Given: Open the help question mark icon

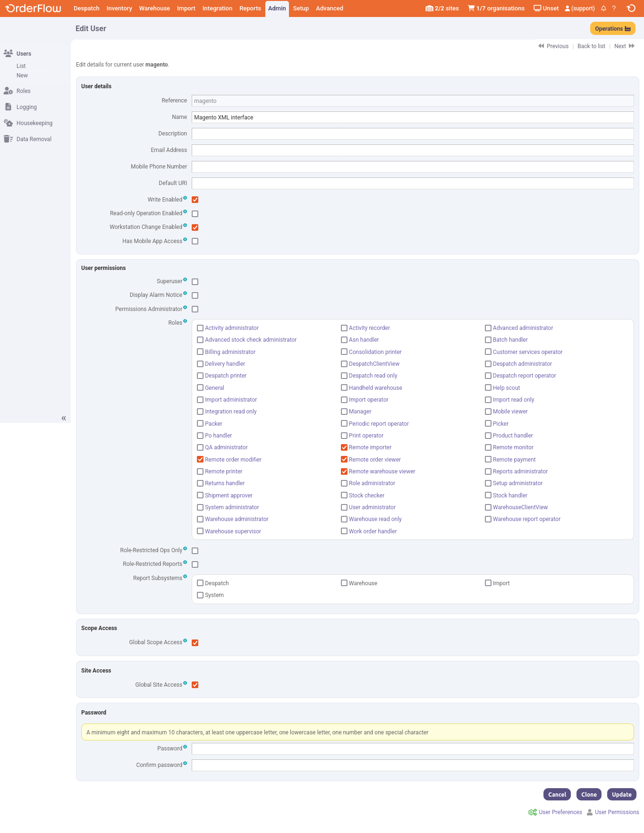Looking at the screenshot, I should tap(614, 8).
